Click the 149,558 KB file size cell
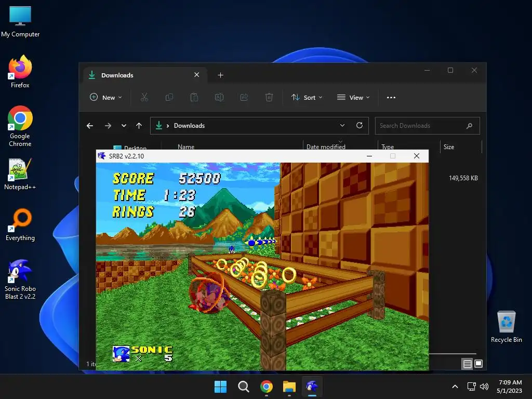The width and height of the screenshot is (532, 399). point(463,178)
